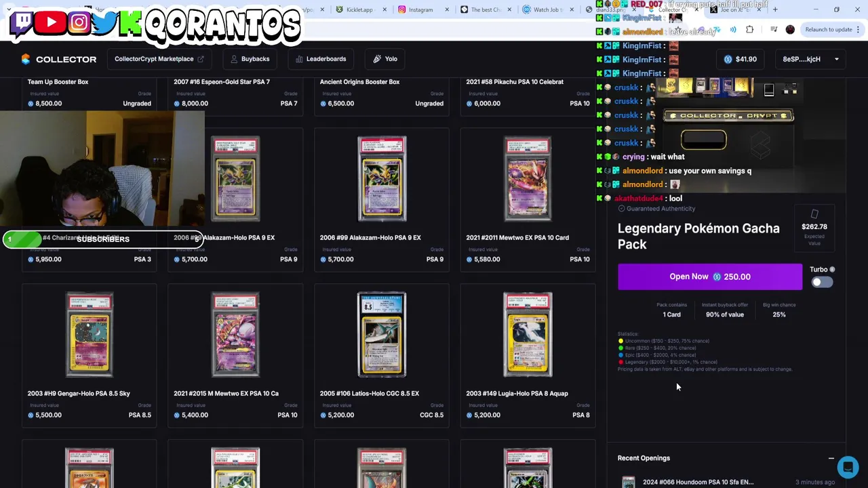This screenshot has width=868, height=488.
Task: Click the 25% big win chance value
Action: (778, 314)
